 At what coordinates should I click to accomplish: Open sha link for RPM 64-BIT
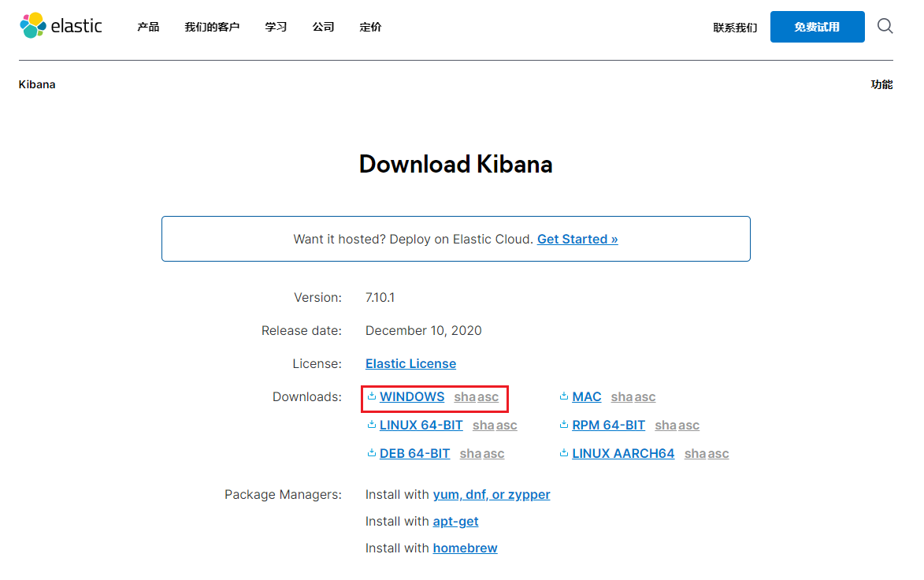(x=666, y=426)
